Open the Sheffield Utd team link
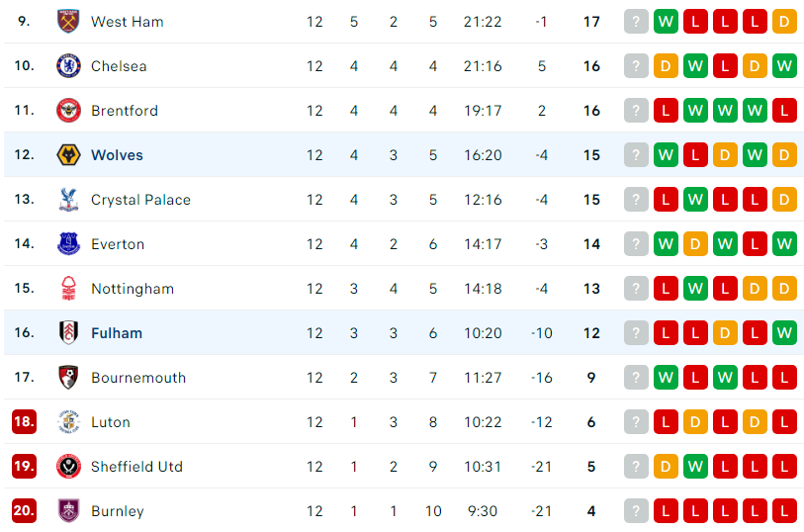 pos(136,467)
